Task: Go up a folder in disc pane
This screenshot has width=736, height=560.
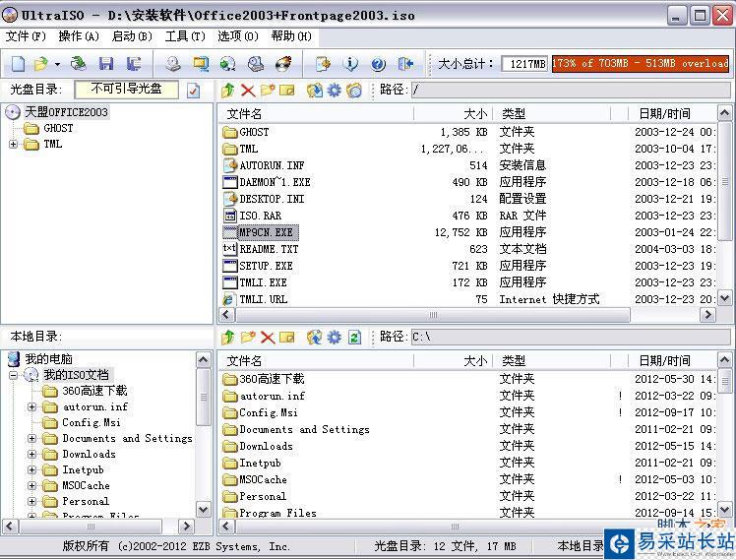Action: [x=228, y=90]
